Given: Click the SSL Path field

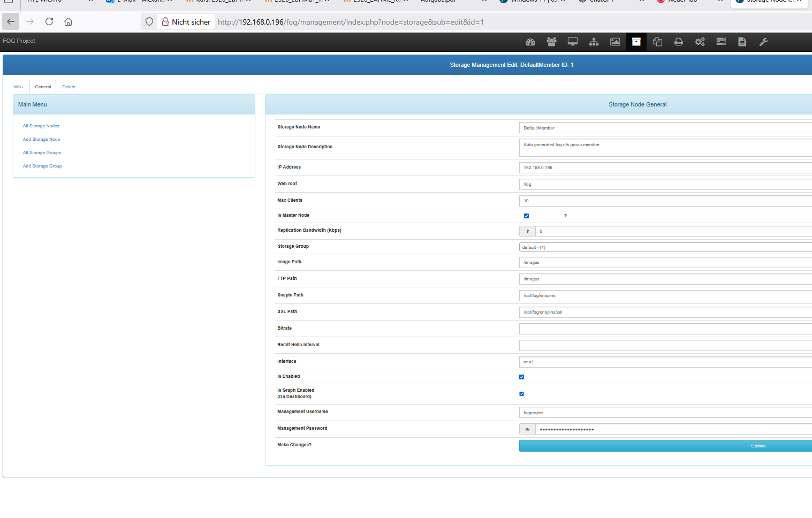Looking at the screenshot, I should tap(665, 312).
